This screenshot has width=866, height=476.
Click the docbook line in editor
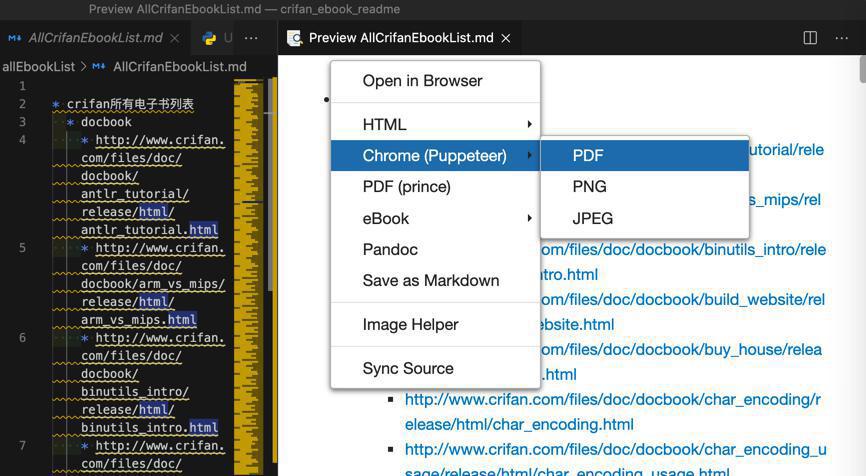point(106,122)
